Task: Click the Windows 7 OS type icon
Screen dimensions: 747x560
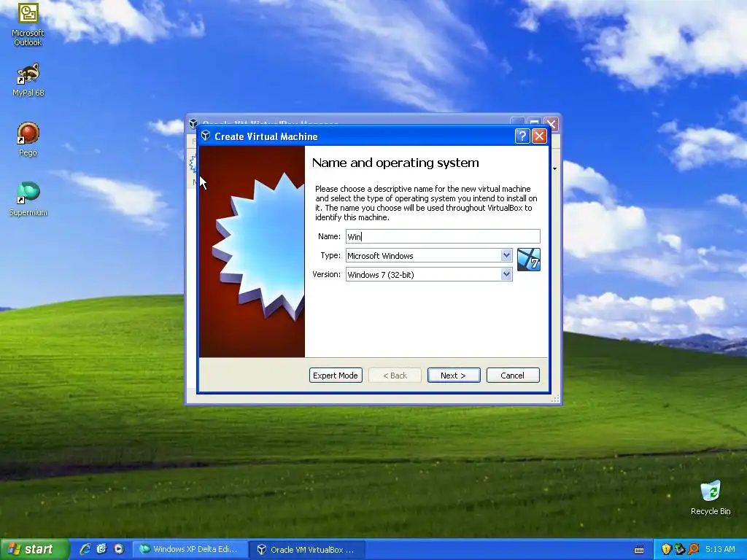Action: [528, 260]
